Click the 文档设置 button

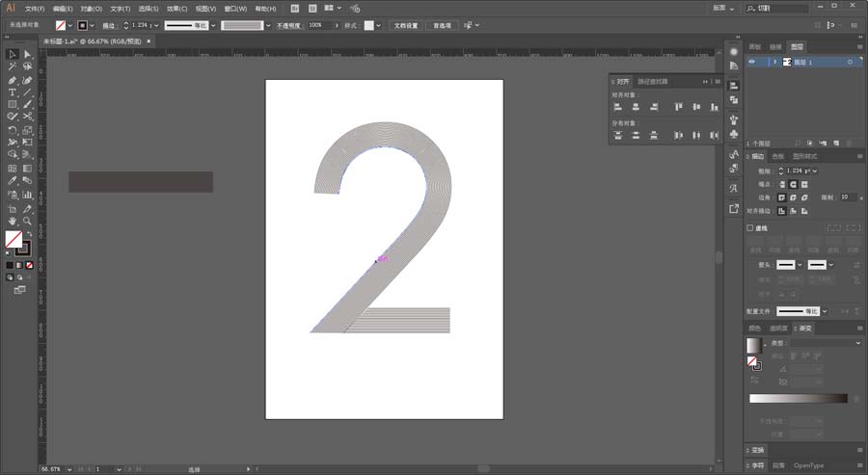[406, 25]
